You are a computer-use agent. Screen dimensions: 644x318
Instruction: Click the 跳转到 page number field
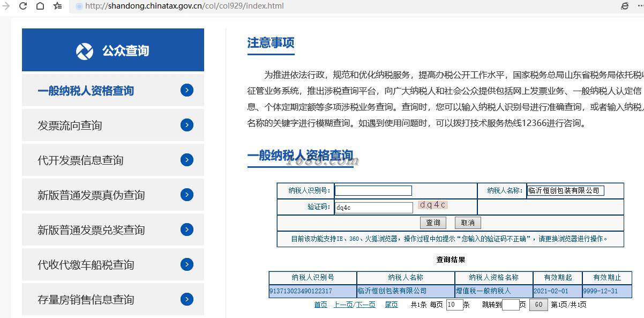(x=511, y=305)
